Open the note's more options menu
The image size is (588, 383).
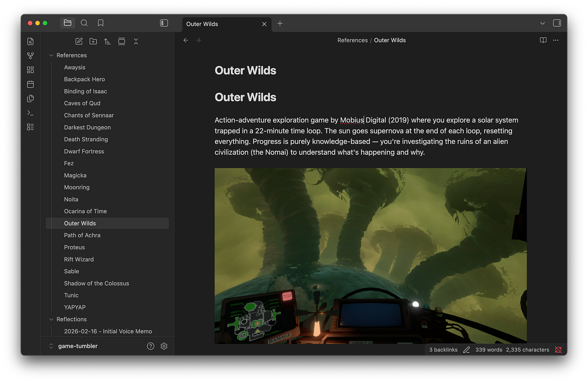tap(556, 40)
